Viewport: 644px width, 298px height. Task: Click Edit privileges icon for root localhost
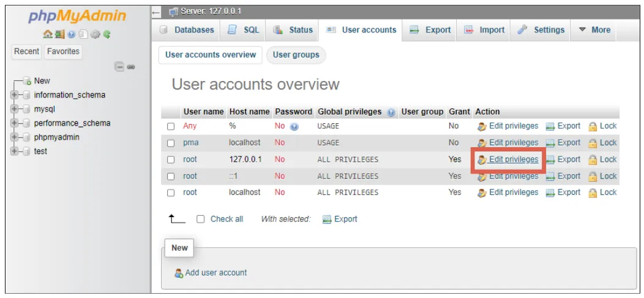point(482,193)
